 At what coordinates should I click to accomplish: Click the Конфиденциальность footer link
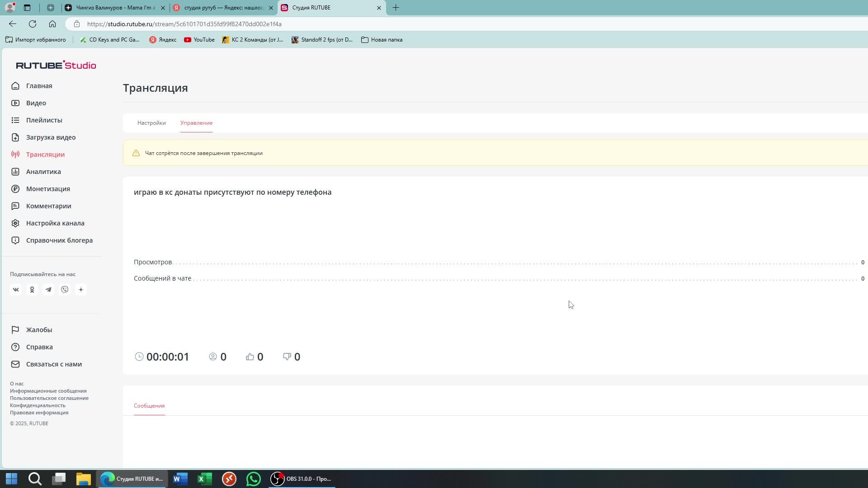38,405
